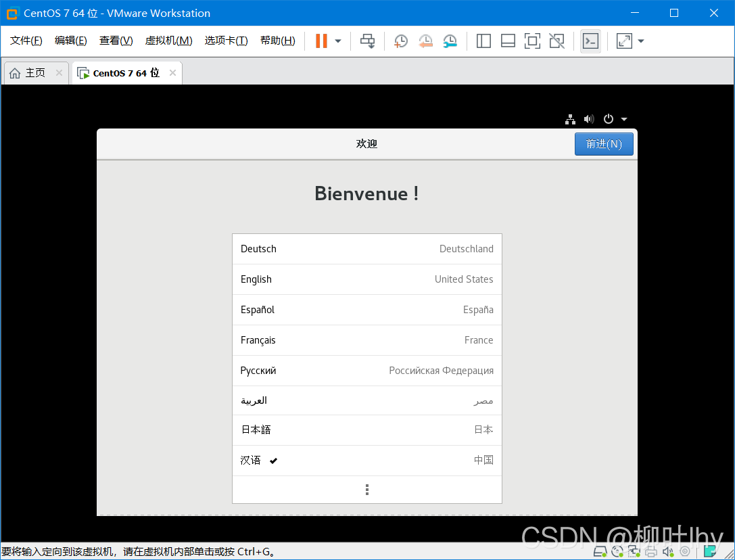Image resolution: width=735 pixels, height=560 pixels.
Task: Click the CD/DVD drive status icon
Action: 617,552
